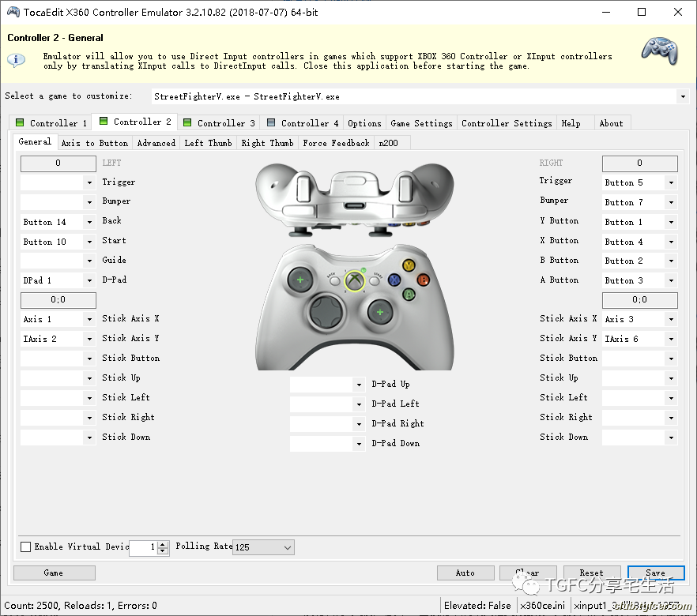
Task: Expand the D-Pad Up mapping dropdown
Action: pos(359,384)
